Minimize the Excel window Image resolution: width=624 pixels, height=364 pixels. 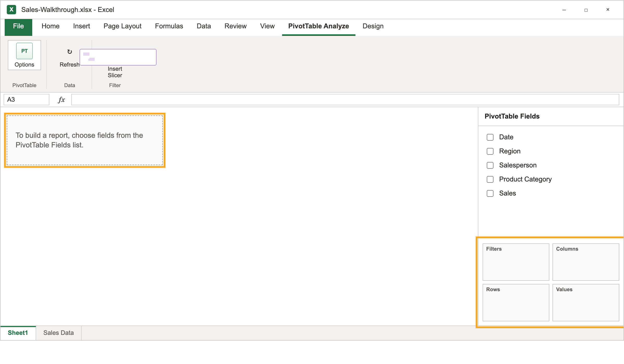(x=564, y=10)
